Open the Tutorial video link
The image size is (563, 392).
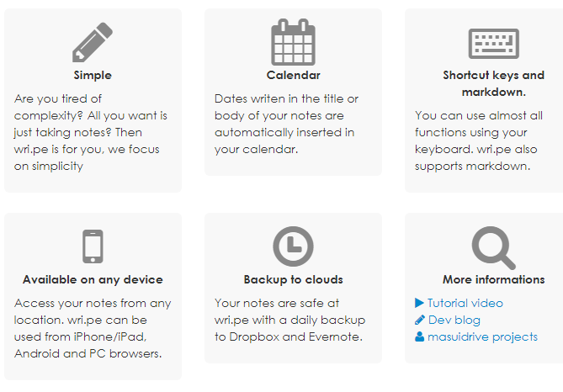point(465,303)
